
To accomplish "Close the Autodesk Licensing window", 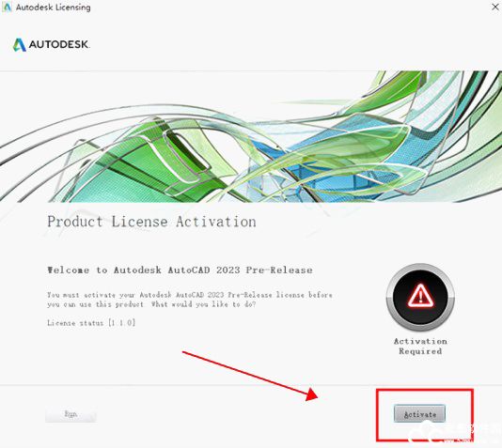I will [x=495, y=7].
